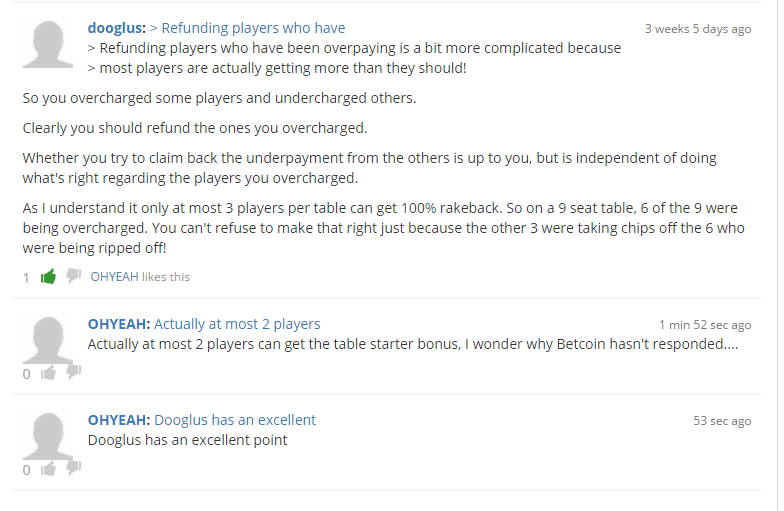The height and width of the screenshot is (511, 784).
Task: Open the "Actually at most 2 players" title link
Action: [237, 324]
